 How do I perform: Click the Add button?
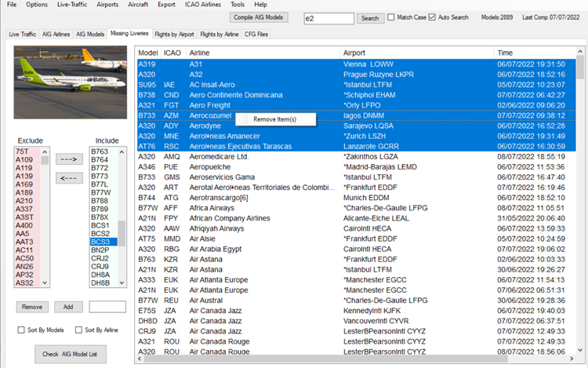[x=68, y=307]
